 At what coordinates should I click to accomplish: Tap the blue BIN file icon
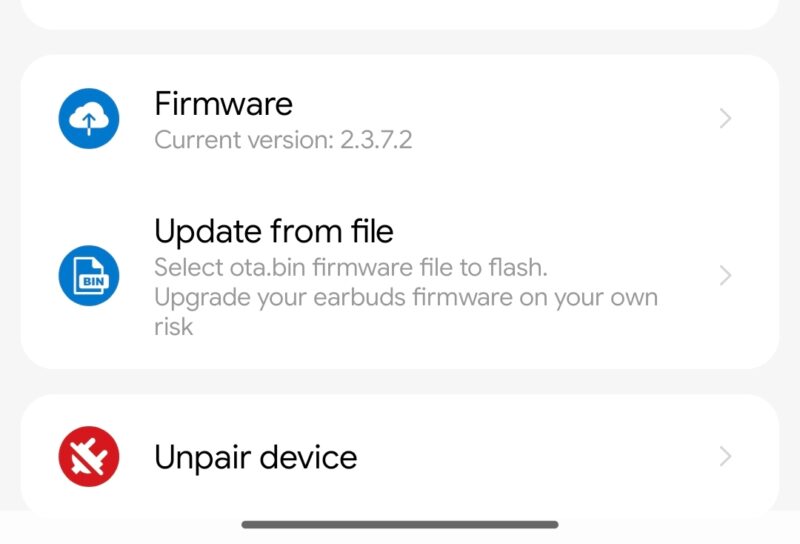[89, 276]
